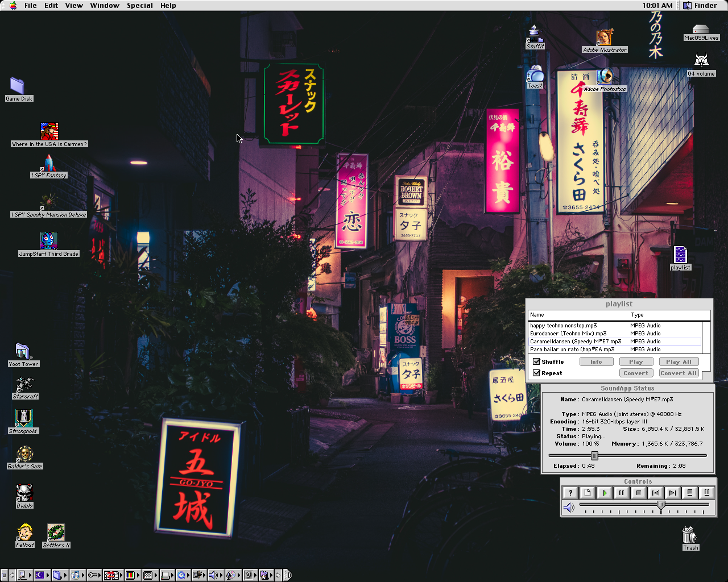Viewport: 728px width, 582px height.
Task: Select the MacOS9Lives disk icon
Action: (x=701, y=32)
